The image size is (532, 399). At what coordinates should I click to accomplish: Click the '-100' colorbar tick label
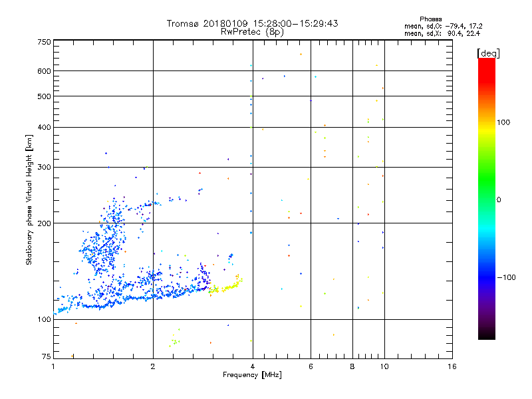pos(506,277)
